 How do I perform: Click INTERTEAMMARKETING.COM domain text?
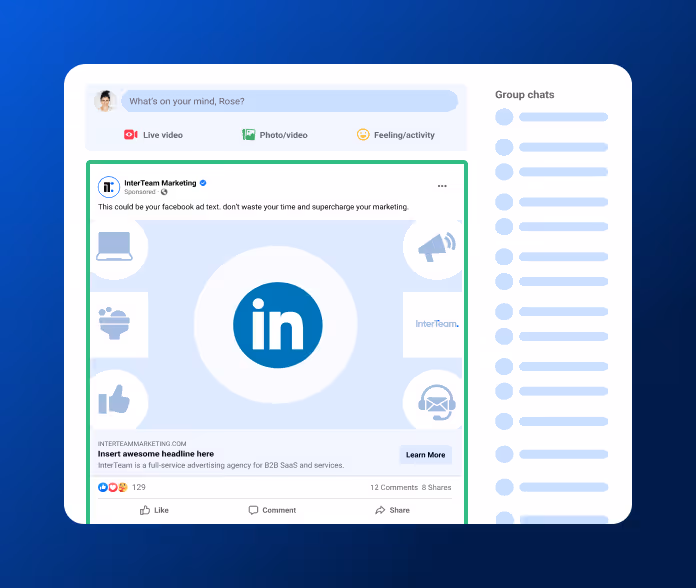click(x=142, y=444)
